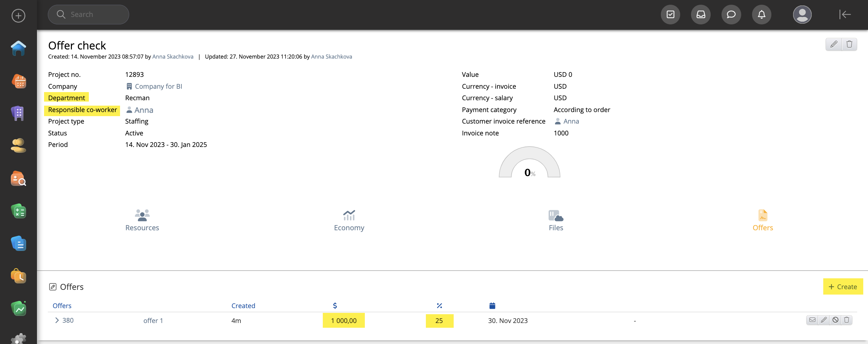The width and height of the screenshot is (868, 344).
Task: Expand offer 380 row chevron
Action: click(x=57, y=320)
